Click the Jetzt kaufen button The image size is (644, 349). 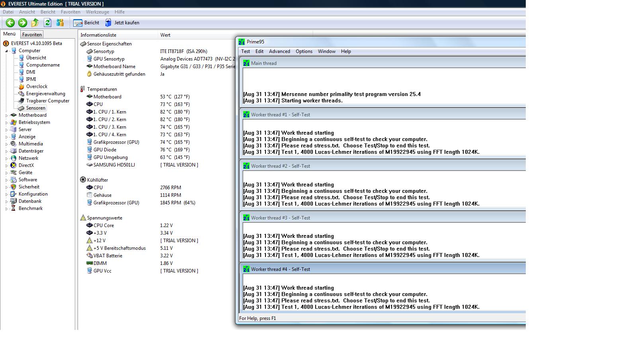(x=122, y=23)
